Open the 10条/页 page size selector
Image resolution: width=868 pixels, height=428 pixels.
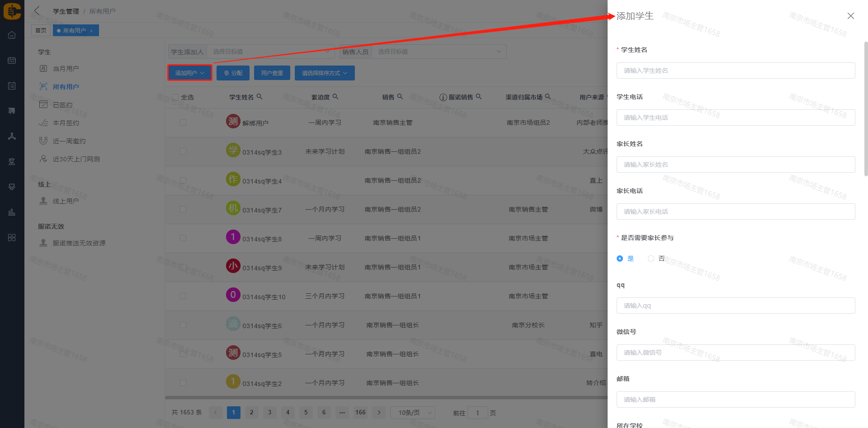pyautogui.click(x=412, y=413)
